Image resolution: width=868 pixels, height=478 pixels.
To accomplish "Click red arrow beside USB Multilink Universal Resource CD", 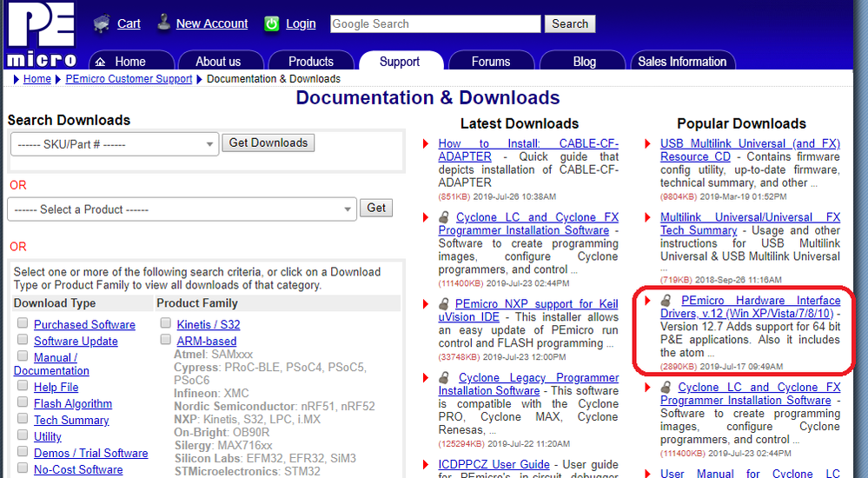I will 647,143.
